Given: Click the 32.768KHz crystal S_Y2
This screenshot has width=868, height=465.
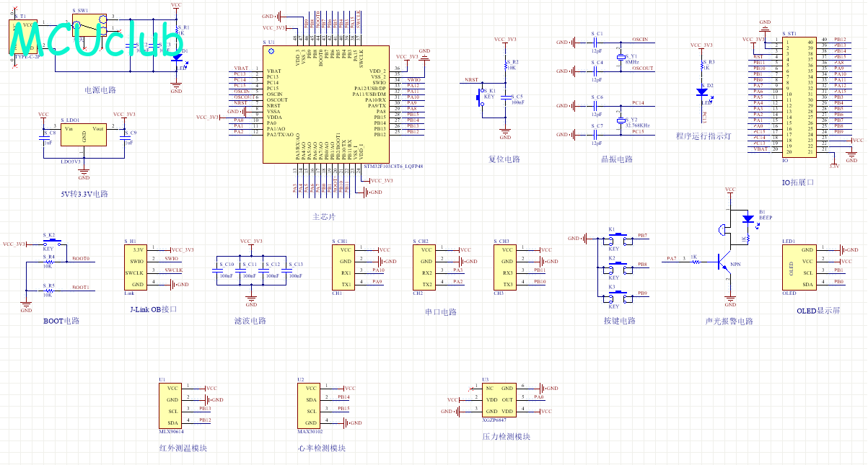Looking at the screenshot, I should 620,120.
